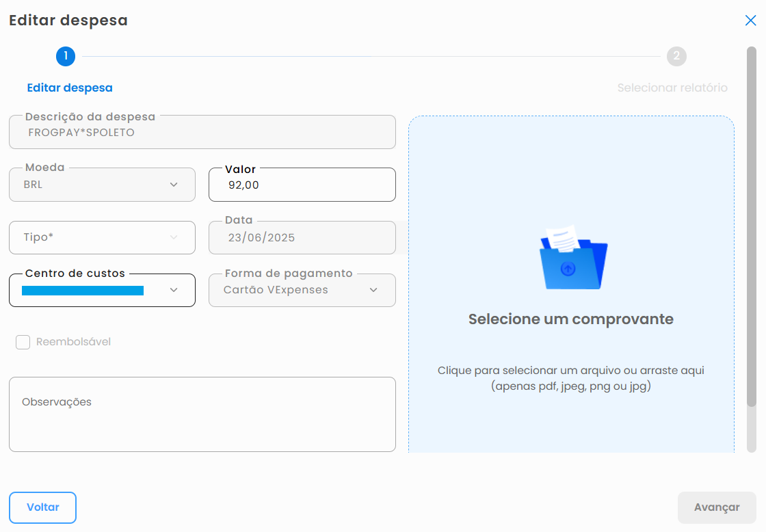
Task: Open the Forma de pagamento dropdown
Action: 302,290
